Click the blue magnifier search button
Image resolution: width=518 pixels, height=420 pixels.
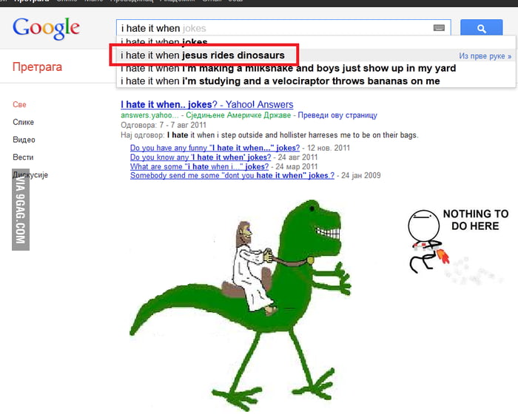[x=481, y=28]
